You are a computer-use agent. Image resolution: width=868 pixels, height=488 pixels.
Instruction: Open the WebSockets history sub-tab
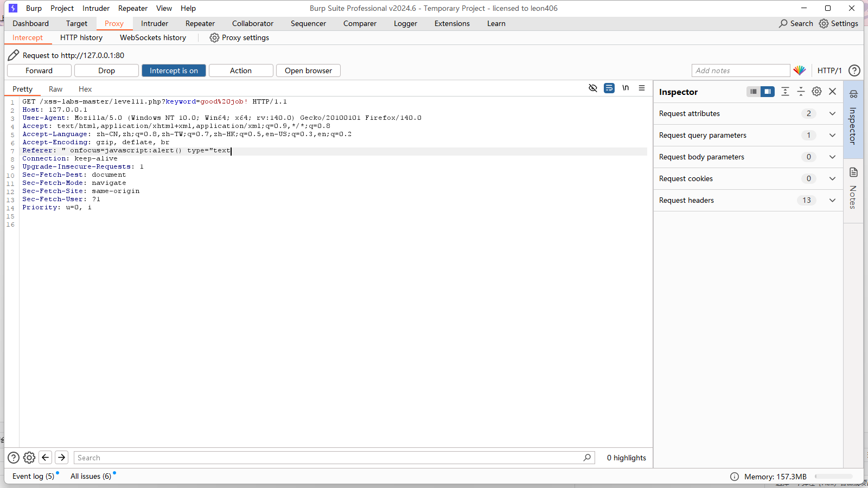153,37
